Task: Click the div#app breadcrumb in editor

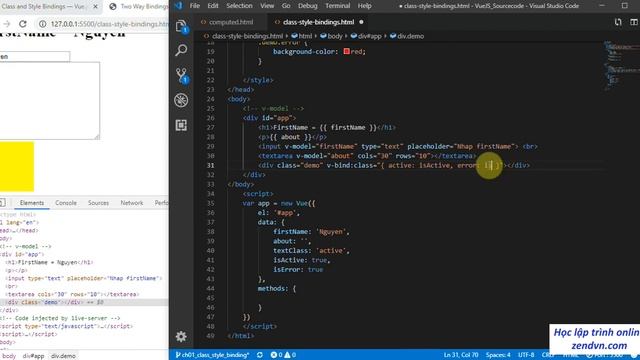Action: (366, 36)
